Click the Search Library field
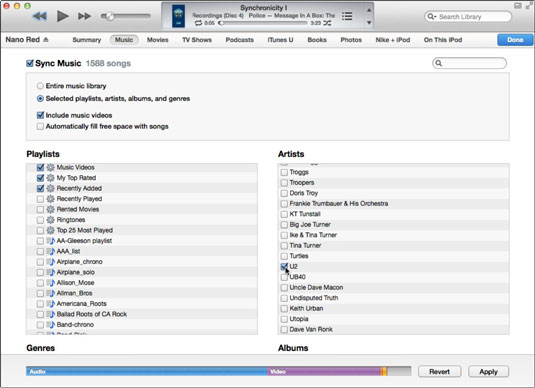 (468, 16)
